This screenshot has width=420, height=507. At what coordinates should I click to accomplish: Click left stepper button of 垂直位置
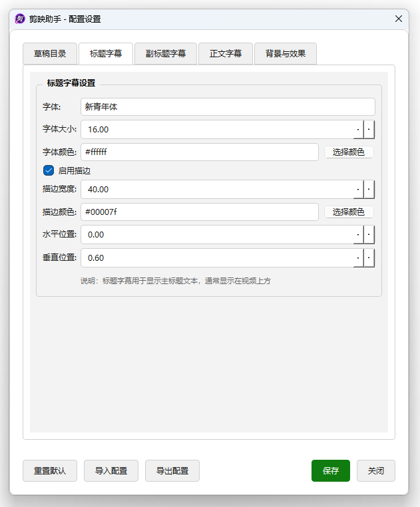click(x=358, y=258)
